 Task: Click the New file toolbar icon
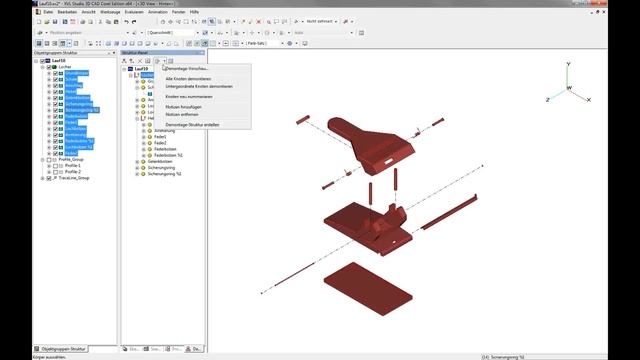pyautogui.click(x=39, y=22)
